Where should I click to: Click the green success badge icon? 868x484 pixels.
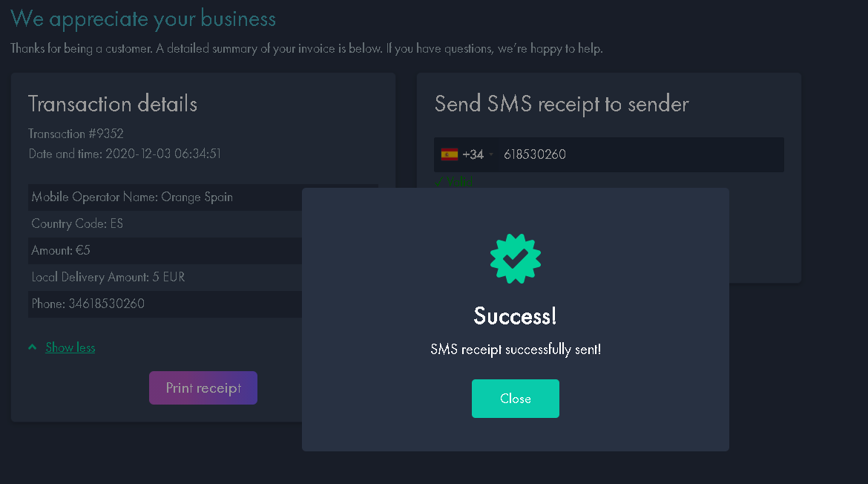click(516, 258)
